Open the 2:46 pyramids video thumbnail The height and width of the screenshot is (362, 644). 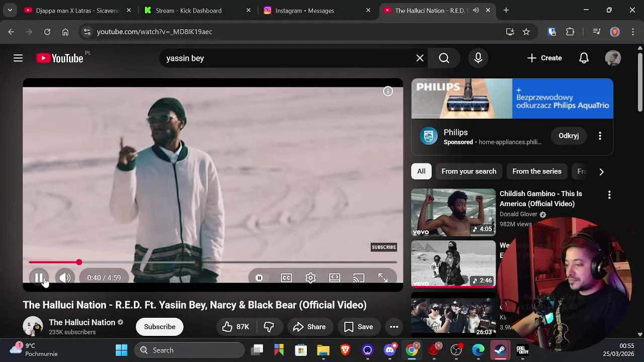click(453, 263)
